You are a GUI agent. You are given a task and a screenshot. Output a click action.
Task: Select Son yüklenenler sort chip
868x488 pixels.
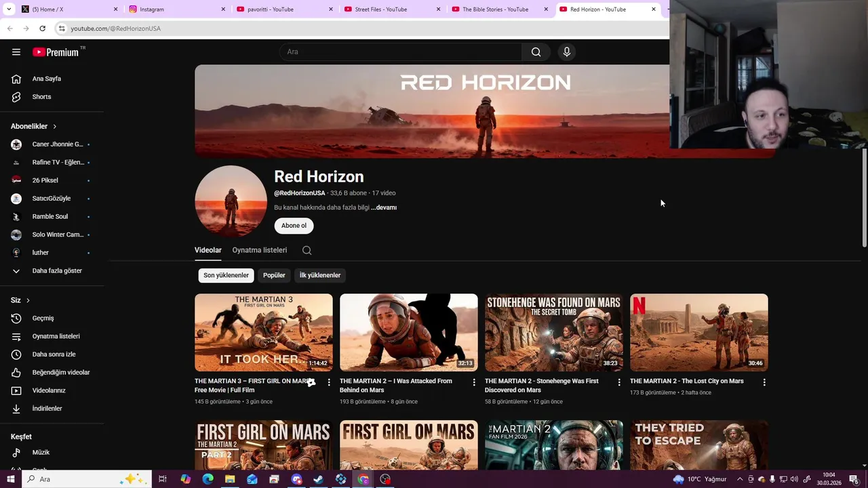(226, 275)
